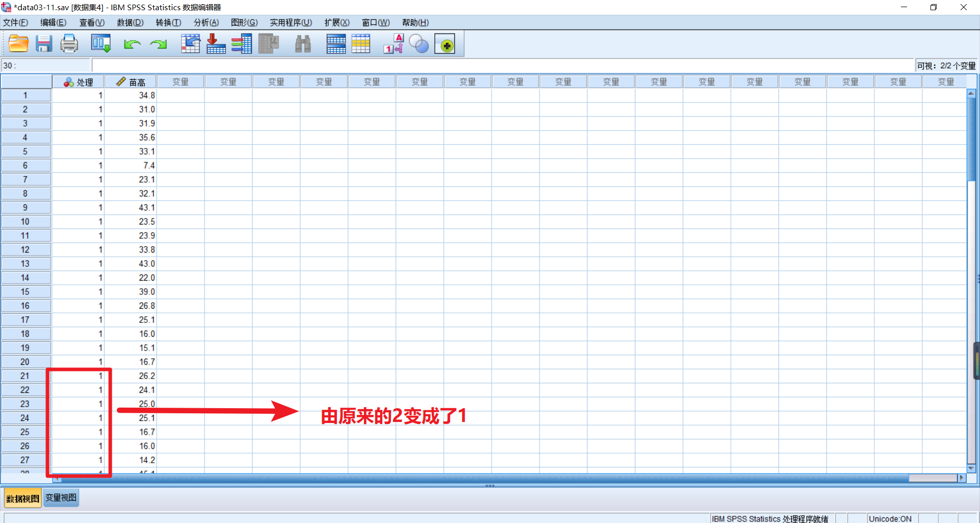Redo the action arrow icon
980x523 pixels.
pos(159,44)
